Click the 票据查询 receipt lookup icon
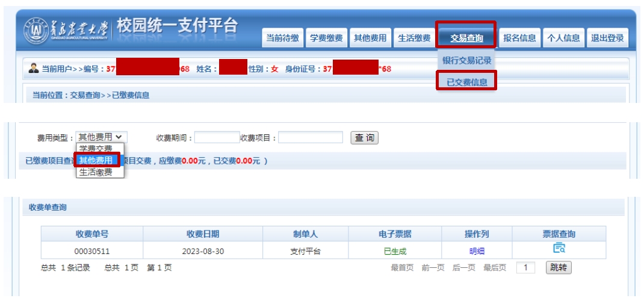The width and height of the screenshot is (644, 307). [x=559, y=248]
